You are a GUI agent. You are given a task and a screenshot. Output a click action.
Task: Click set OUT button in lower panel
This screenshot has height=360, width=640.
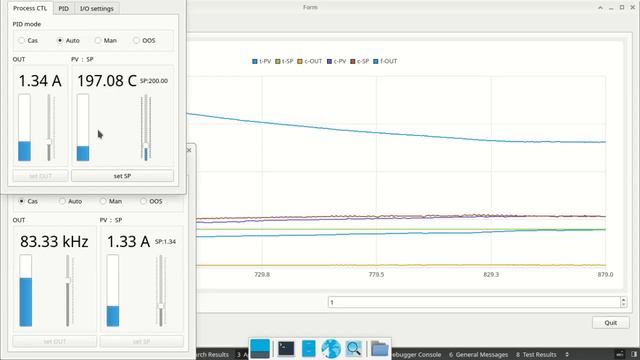[55, 341]
